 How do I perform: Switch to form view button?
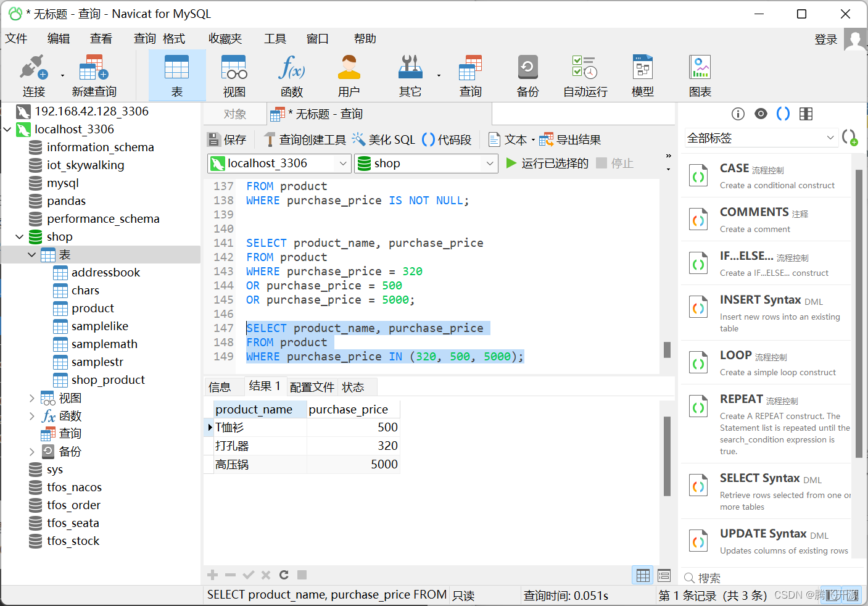pos(664,575)
